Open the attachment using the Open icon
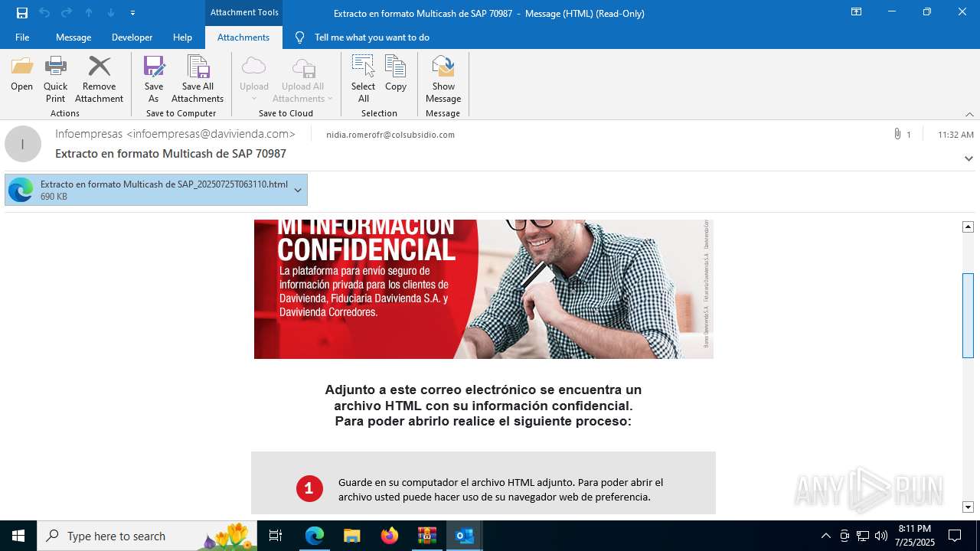This screenshot has height=551, width=980. click(x=22, y=74)
